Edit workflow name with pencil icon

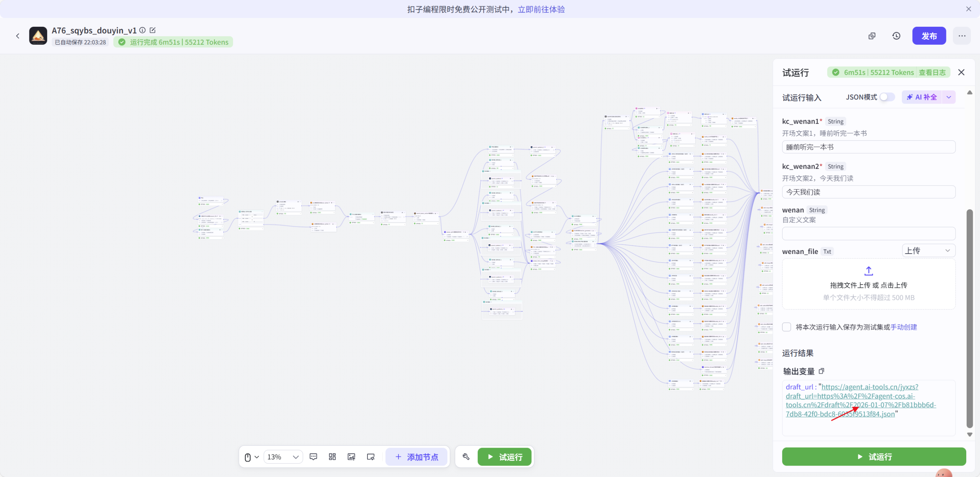click(x=153, y=30)
